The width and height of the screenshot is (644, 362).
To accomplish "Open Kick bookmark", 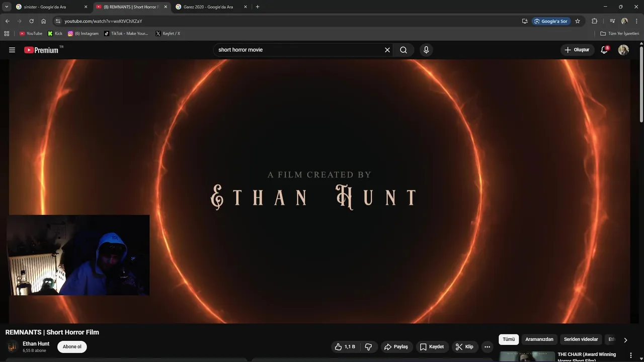I will pyautogui.click(x=55, y=33).
